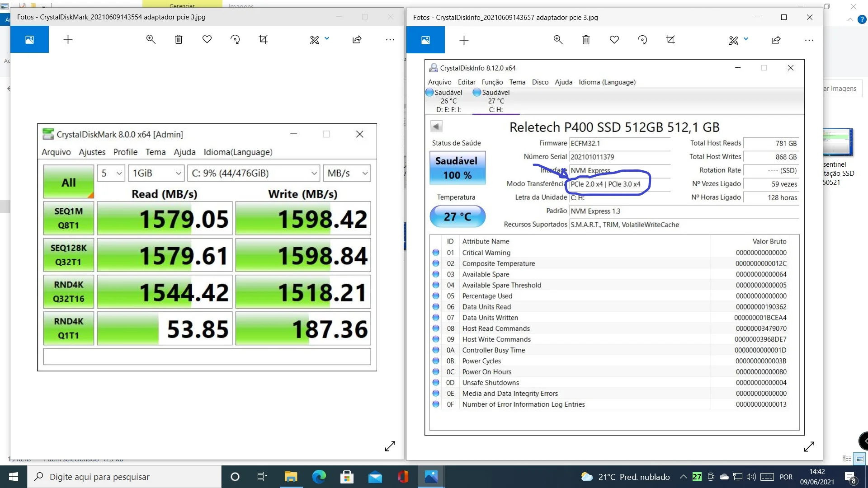This screenshot has width=868, height=488.
Task: Click the blue 27 °C temperature indicator
Action: 458,217
